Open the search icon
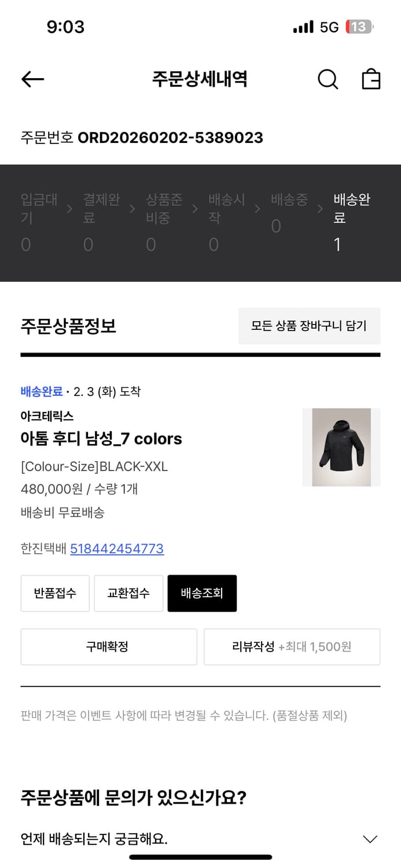 coord(328,79)
